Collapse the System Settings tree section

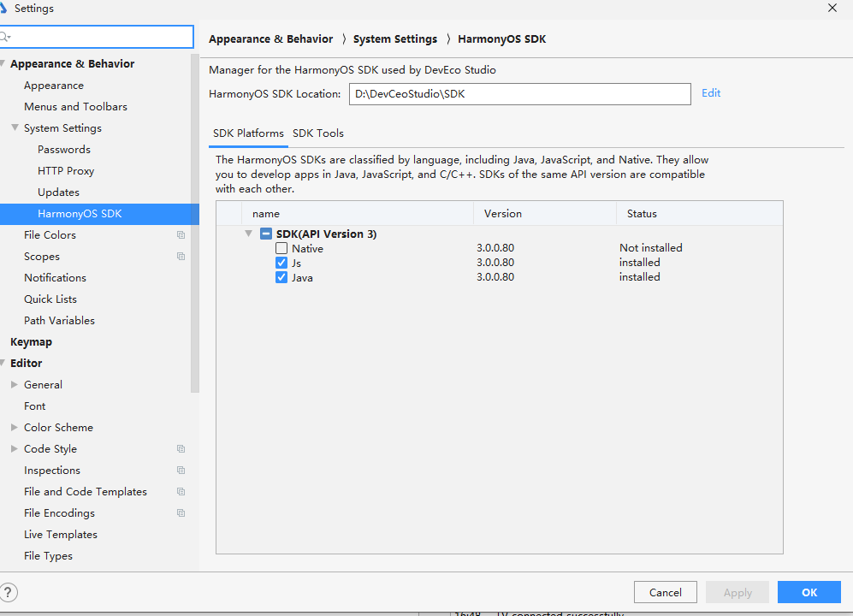point(15,128)
